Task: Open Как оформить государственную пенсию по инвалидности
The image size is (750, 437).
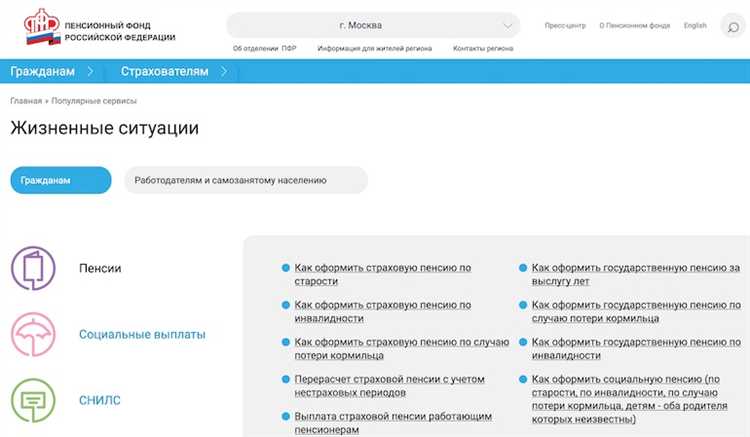Action: [636, 349]
